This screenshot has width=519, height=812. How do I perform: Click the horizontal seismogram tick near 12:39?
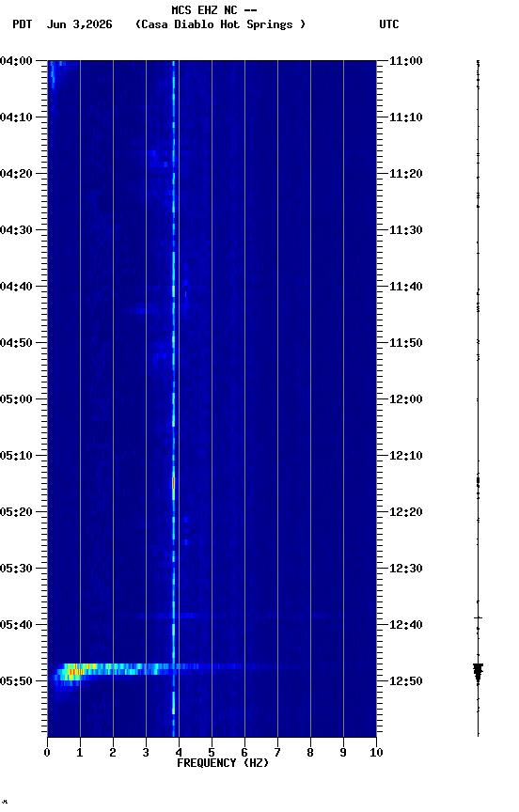click(x=478, y=617)
